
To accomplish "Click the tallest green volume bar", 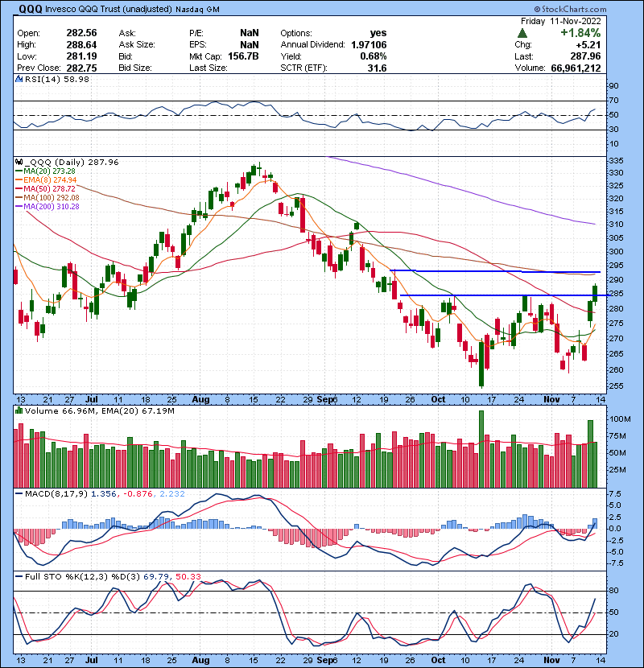I will pos(481,449).
